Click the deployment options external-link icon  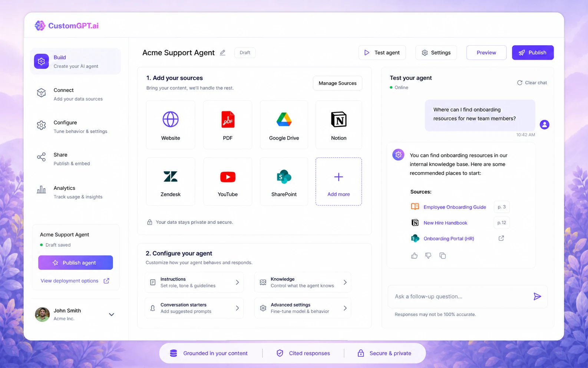coord(106,281)
